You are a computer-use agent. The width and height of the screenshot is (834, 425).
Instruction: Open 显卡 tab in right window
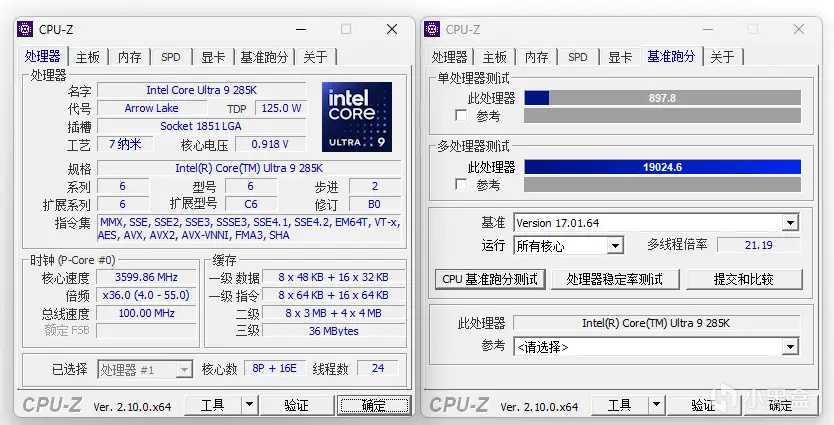[x=620, y=57]
